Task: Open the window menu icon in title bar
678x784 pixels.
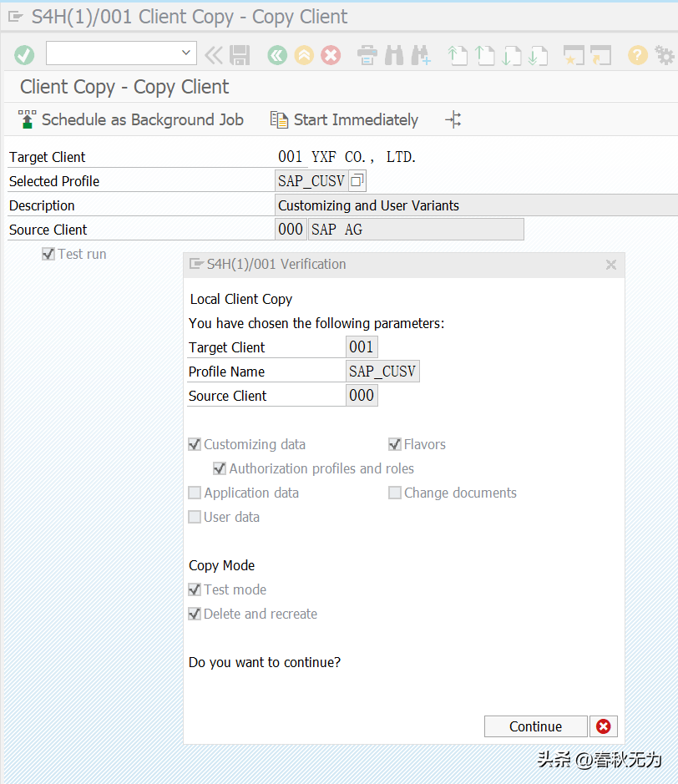Action: click(x=16, y=17)
